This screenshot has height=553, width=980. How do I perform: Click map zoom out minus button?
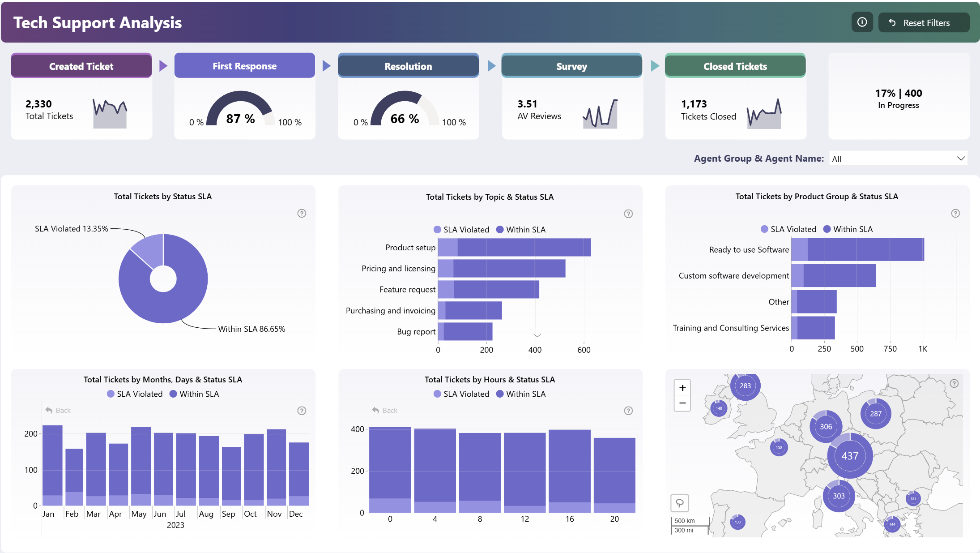coord(682,403)
